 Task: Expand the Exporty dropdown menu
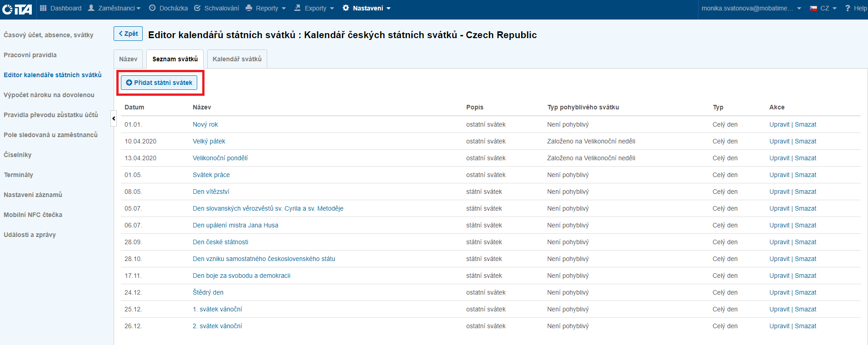(x=315, y=8)
